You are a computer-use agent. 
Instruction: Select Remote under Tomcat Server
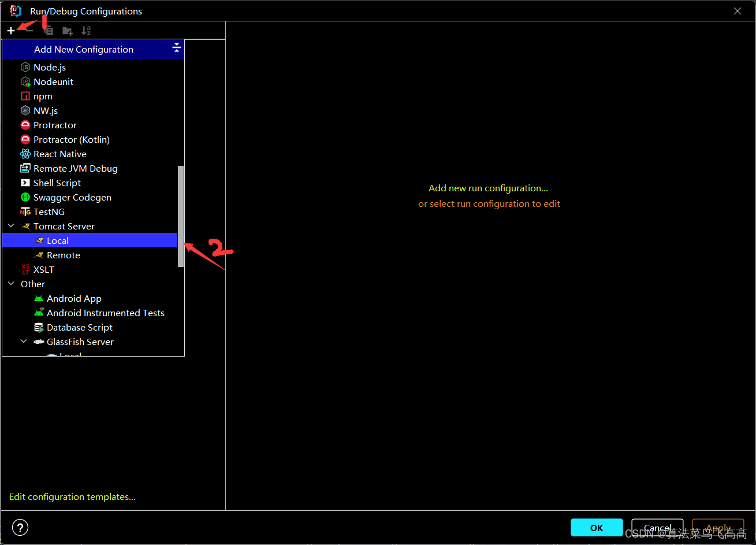tap(90, 255)
